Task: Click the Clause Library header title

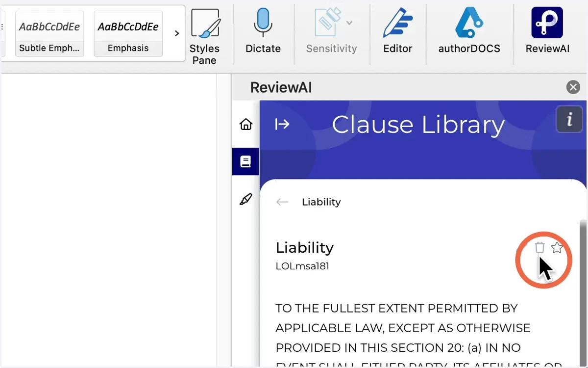Action: click(418, 125)
